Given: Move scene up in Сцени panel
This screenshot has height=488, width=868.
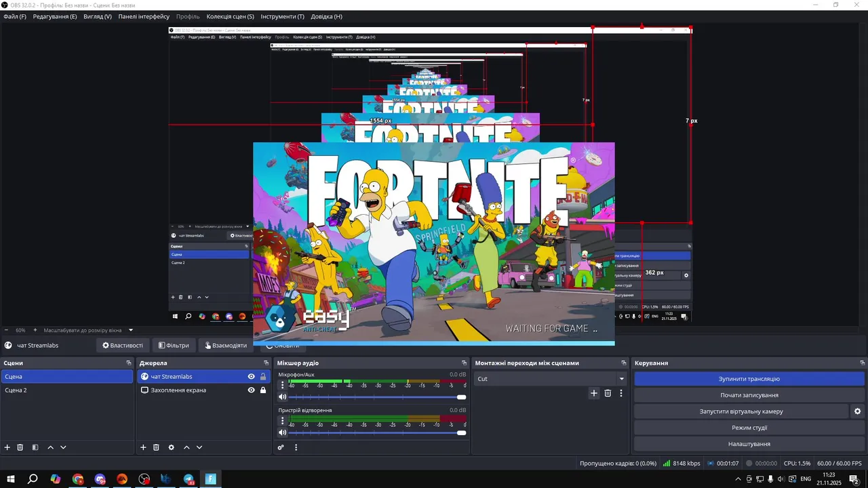Looking at the screenshot, I should pyautogui.click(x=50, y=447).
